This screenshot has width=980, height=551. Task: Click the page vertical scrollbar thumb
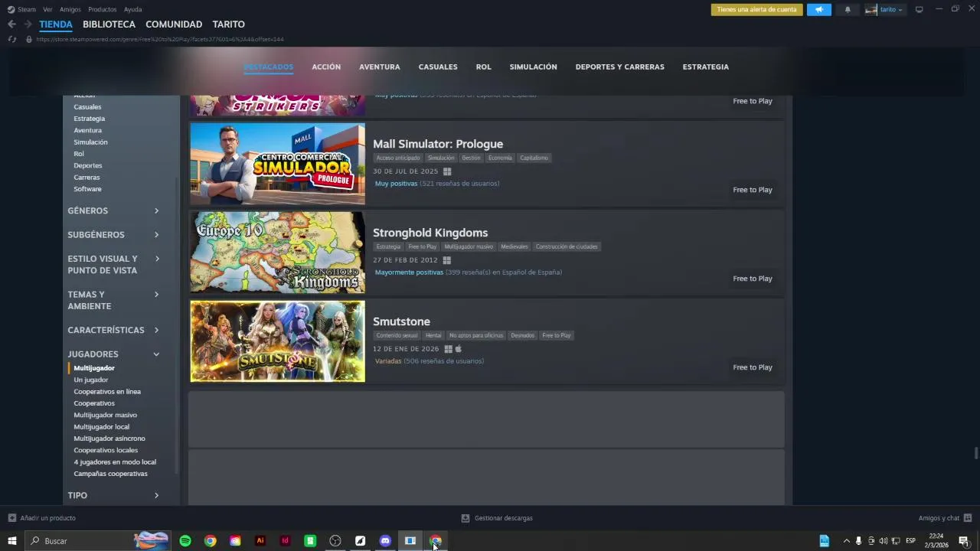pos(976,453)
